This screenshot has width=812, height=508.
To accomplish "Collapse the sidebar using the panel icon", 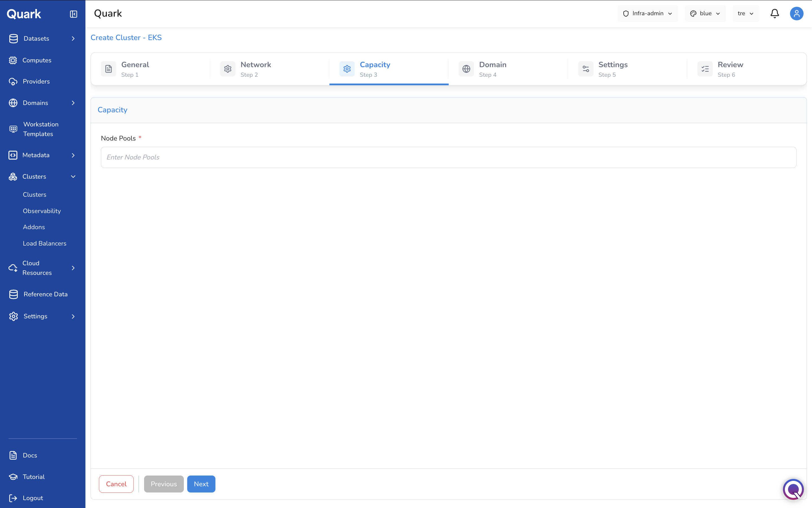I will tap(74, 14).
